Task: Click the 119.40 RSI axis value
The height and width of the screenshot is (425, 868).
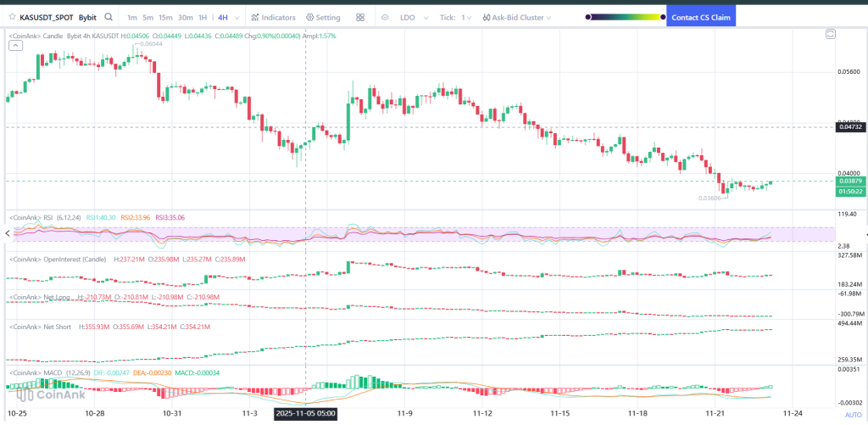Action: [848, 214]
